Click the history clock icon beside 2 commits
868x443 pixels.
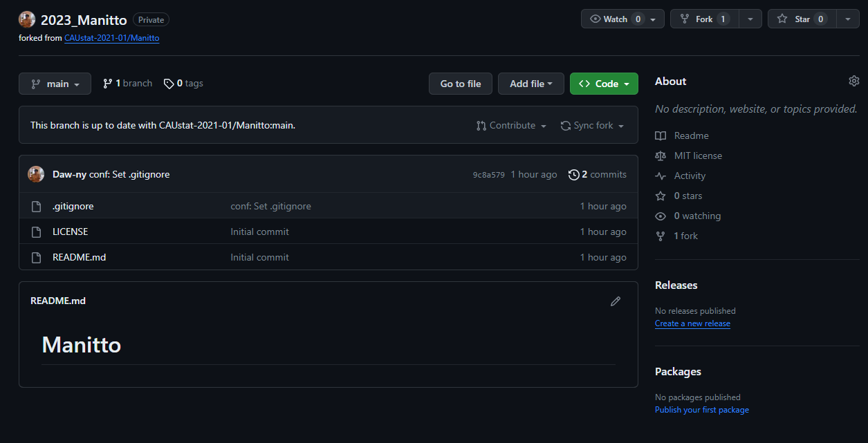pos(573,174)
